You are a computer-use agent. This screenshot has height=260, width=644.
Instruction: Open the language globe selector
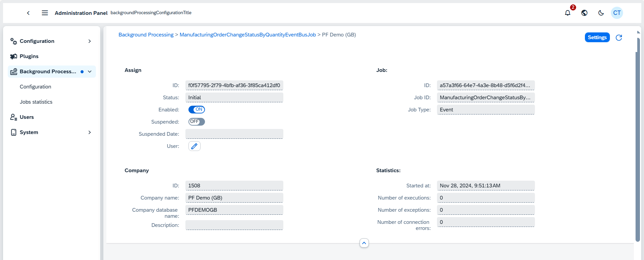[584, 13]
